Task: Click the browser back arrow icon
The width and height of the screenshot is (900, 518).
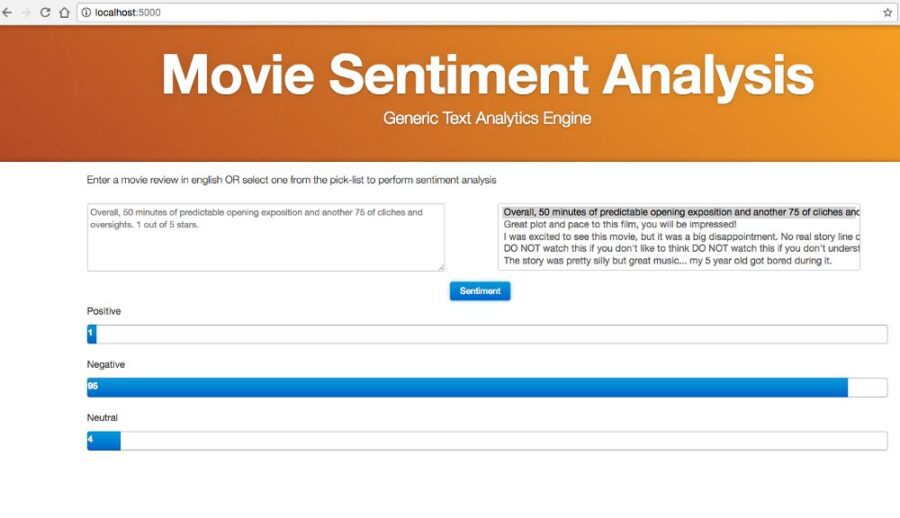Action: click(x=7, y=12)
